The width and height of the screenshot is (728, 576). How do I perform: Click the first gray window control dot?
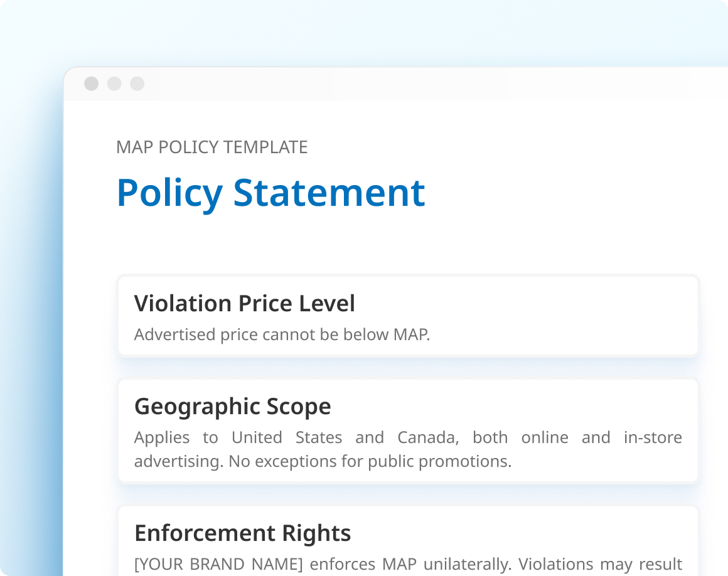click(x=92, y=83)
